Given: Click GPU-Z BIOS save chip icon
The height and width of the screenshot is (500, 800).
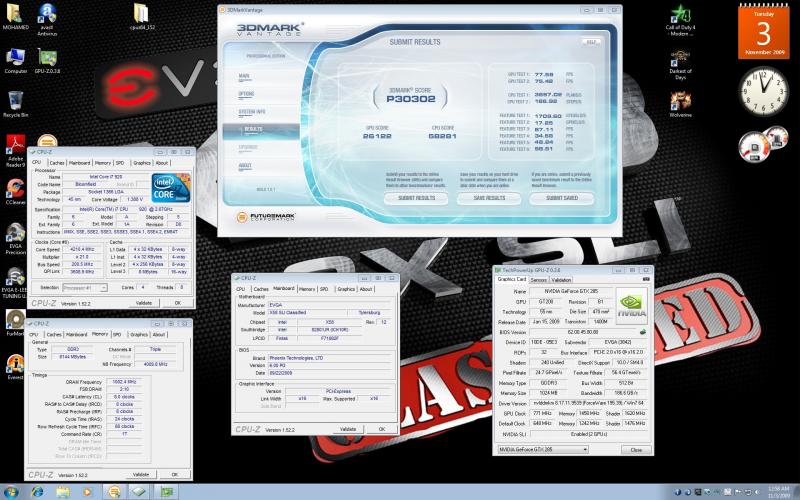Looking at the screenshot, I should [643, 332].
